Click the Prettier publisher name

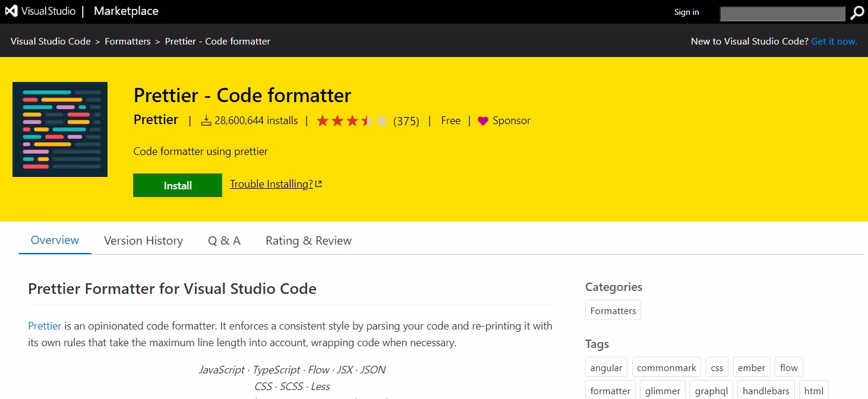(x=156, y=120)
